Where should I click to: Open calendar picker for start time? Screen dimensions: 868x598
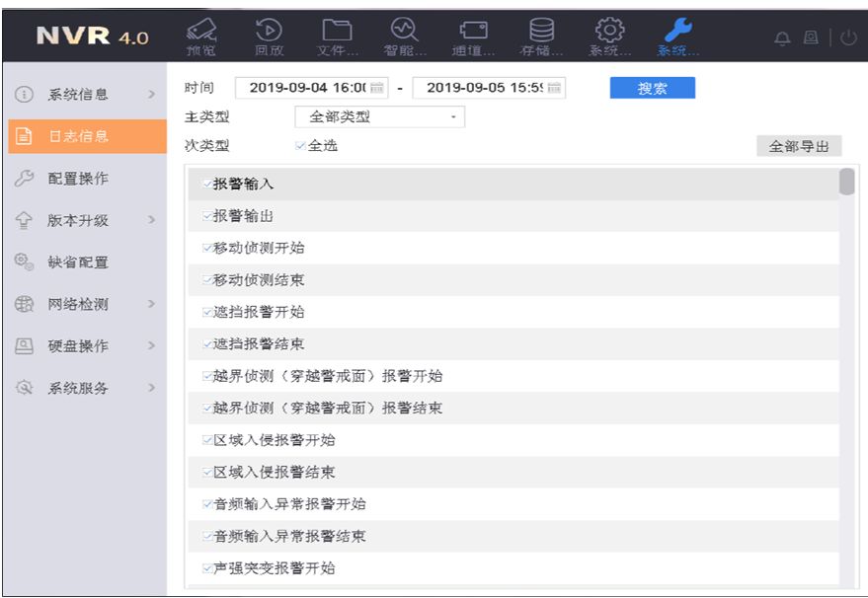tap(376, 88)
